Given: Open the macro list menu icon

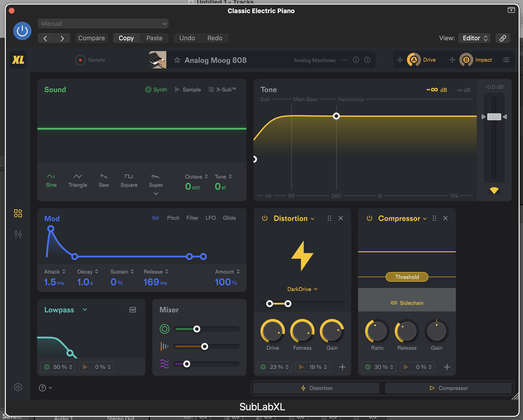Looking at the screenshot, I should 506,60.
